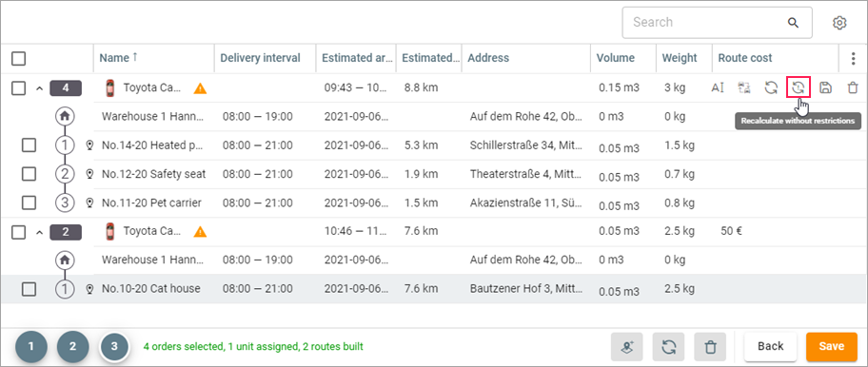The width and height of the screenshot is (868, 367).
Task: Click the Delivery interval column header
Action: [260, 57]
